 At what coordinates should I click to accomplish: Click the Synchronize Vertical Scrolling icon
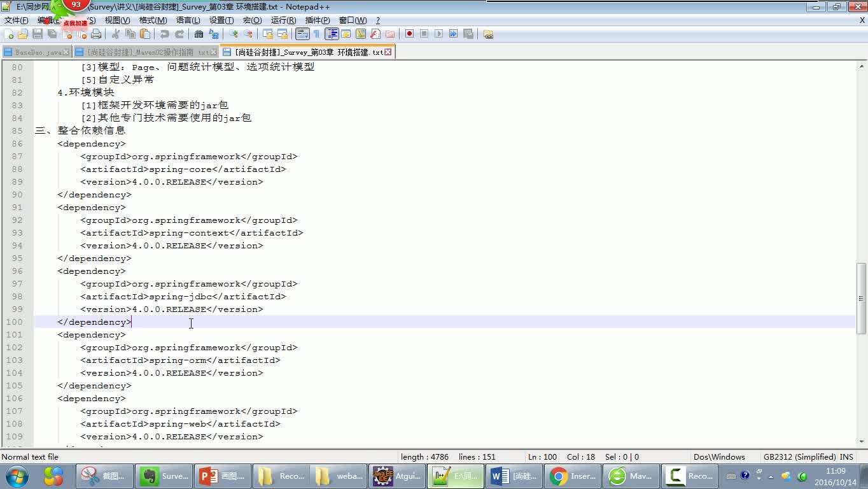click(x=268, y=34)
